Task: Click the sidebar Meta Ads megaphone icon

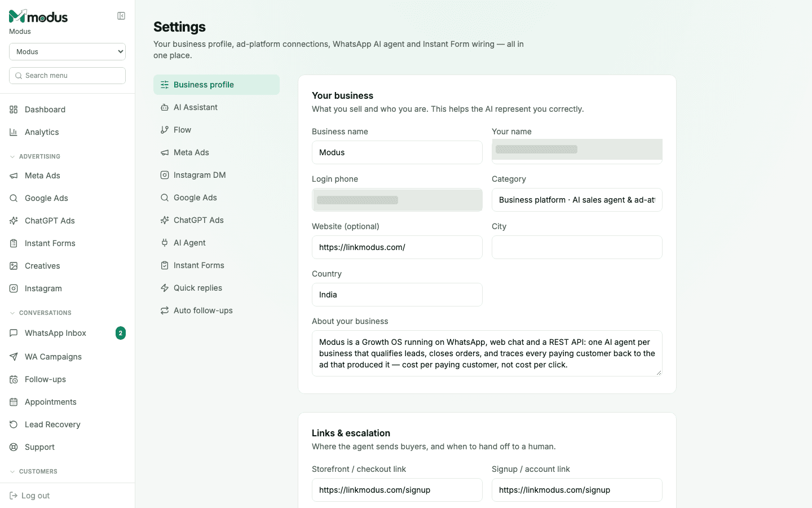Action: click(x=14, y=176)
